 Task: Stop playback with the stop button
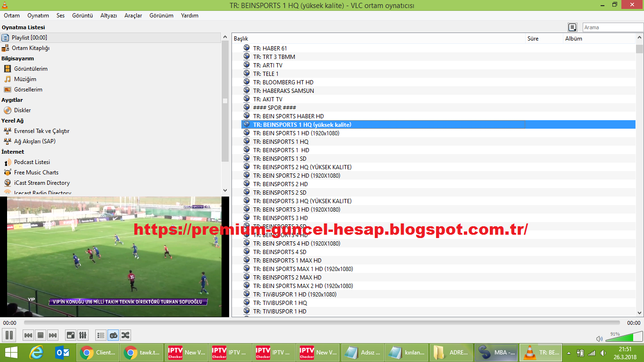click(x=40, y=335)
